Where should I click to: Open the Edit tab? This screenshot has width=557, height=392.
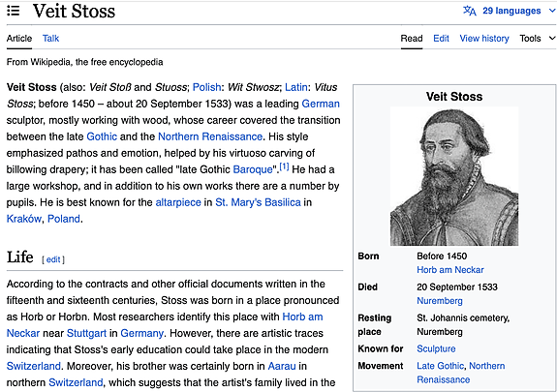point(441,38)
